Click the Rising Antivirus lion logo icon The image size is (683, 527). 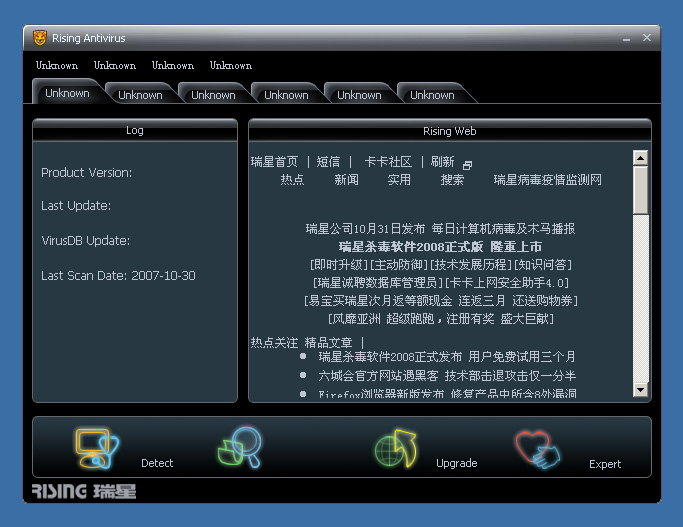coord(40,38)
